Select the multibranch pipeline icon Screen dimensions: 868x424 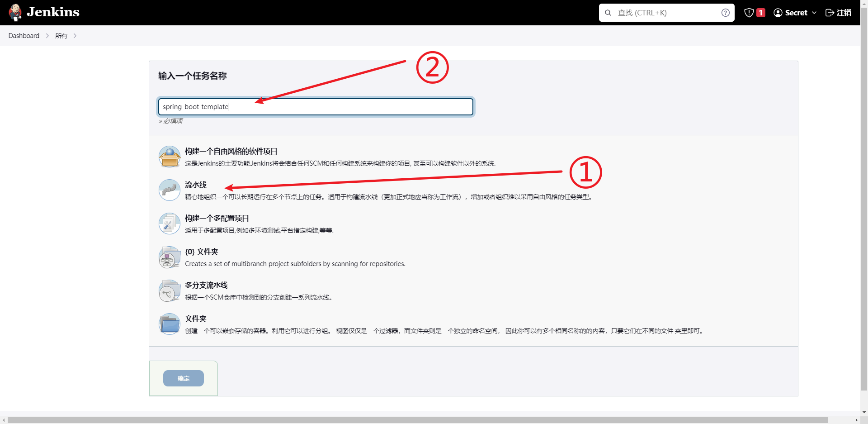[170, 291]
